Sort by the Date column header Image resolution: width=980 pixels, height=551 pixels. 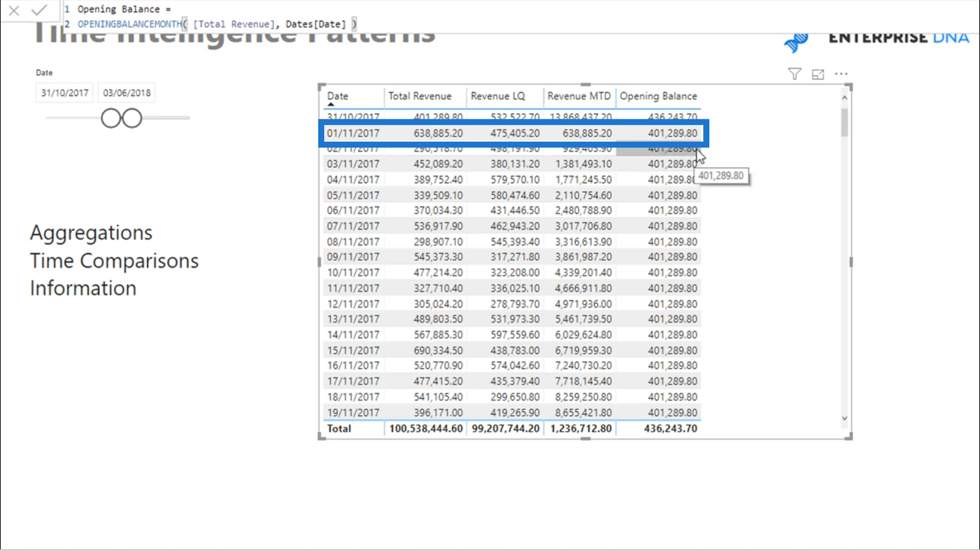[x=337, y=96]
